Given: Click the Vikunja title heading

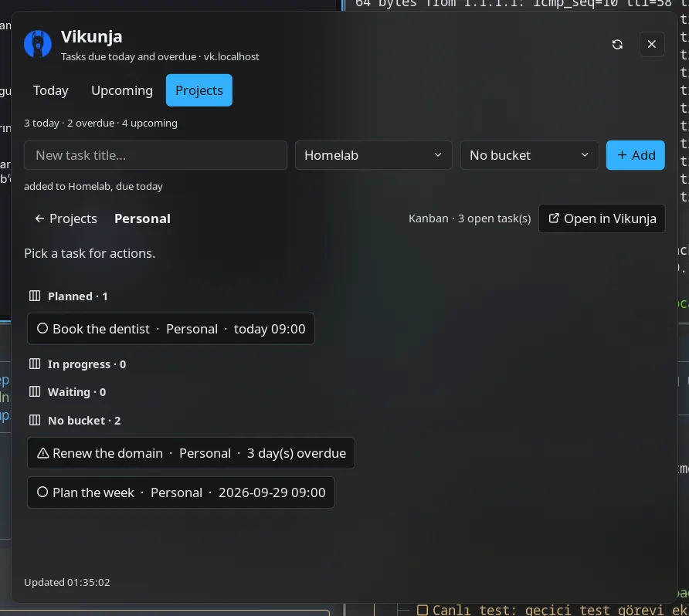Looking at the screenshot, I should coord(91,37).
